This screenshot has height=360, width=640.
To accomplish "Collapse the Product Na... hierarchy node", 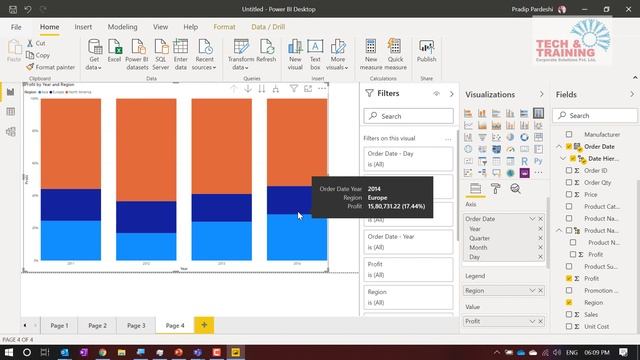I will 559,230.
